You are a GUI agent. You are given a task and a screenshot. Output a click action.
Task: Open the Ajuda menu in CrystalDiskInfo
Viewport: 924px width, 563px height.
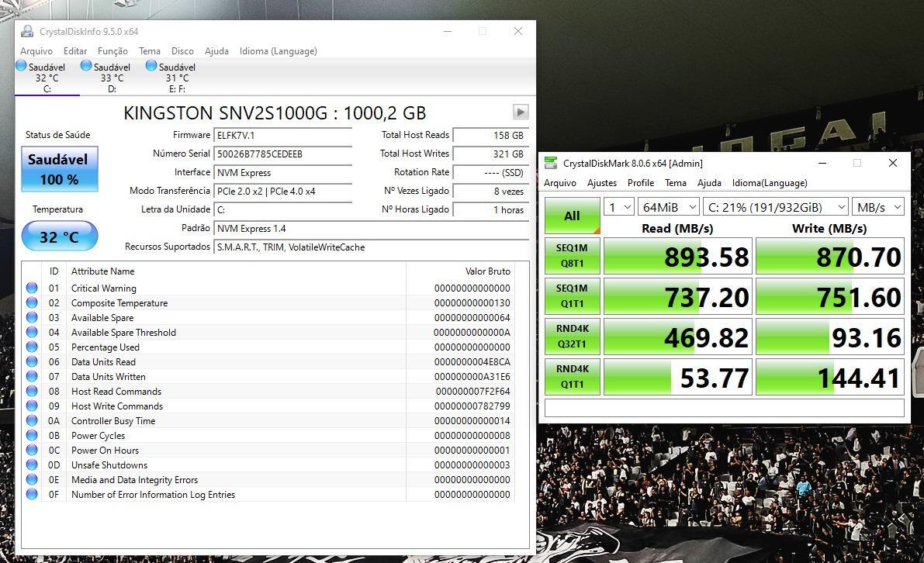pyautogui.click(x=216, y=51)
